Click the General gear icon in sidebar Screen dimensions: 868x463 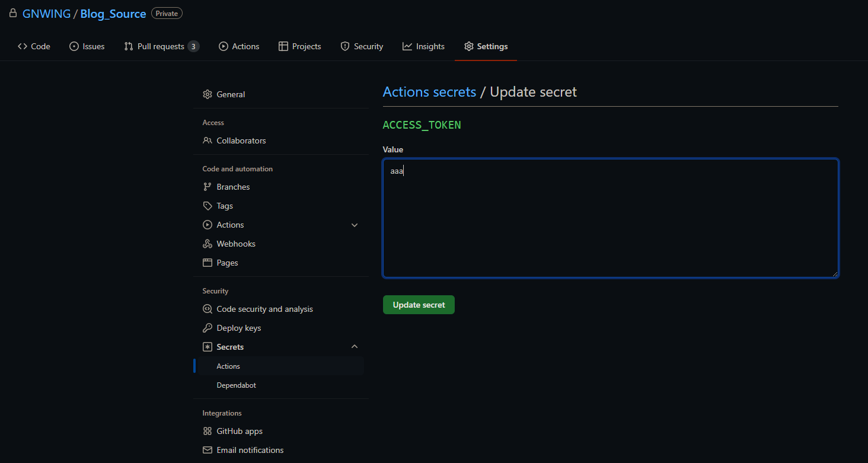point(208,94)
